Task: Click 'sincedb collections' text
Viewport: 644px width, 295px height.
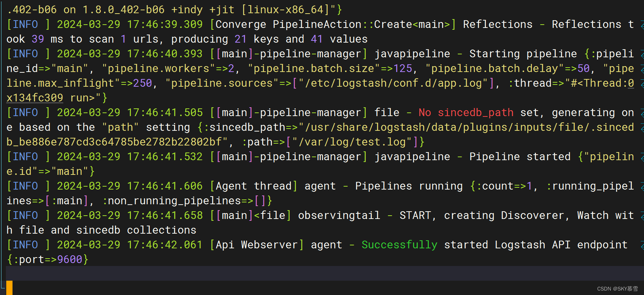Action: click(x=136, y=230)
